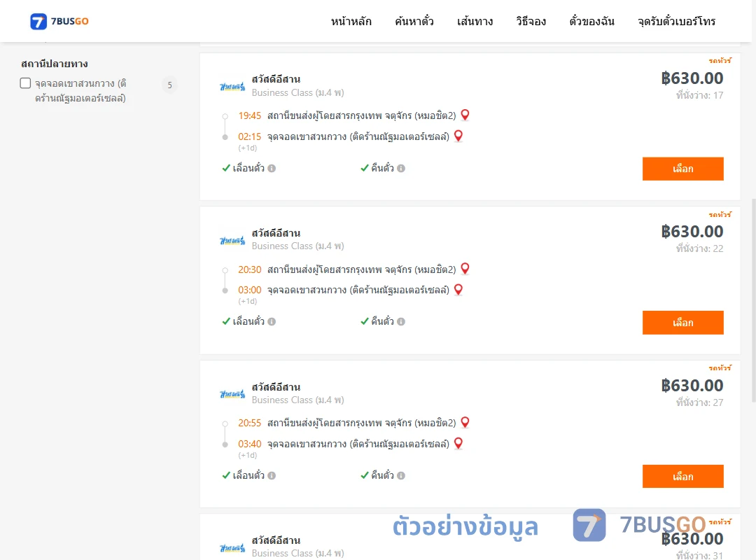
Task: Click the map pin for 20:30 departure station
Action: pos(465,269)
